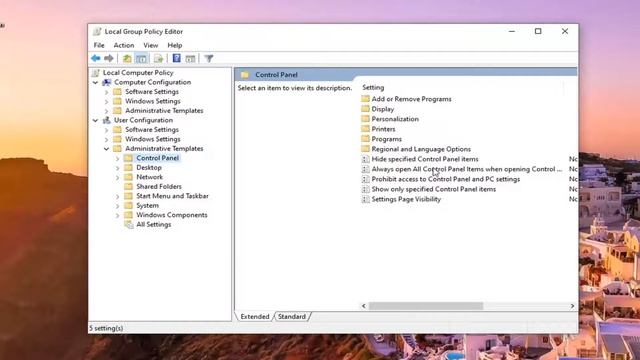The height and width of the screenshot is (360, 640).
Task: Click the Export List toolbar icon
Action: [158, 58]
